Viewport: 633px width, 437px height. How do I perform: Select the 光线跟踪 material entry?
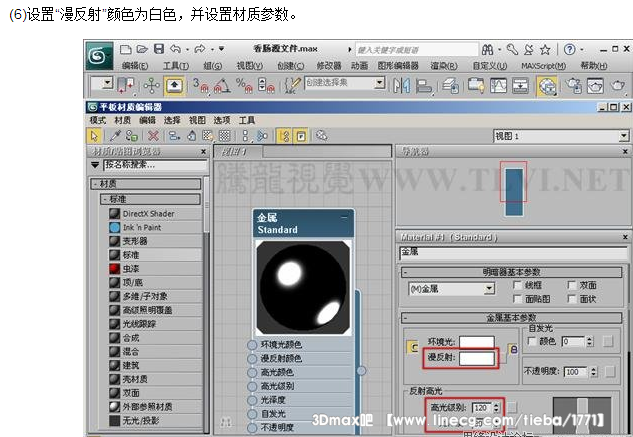coord(155,324)
